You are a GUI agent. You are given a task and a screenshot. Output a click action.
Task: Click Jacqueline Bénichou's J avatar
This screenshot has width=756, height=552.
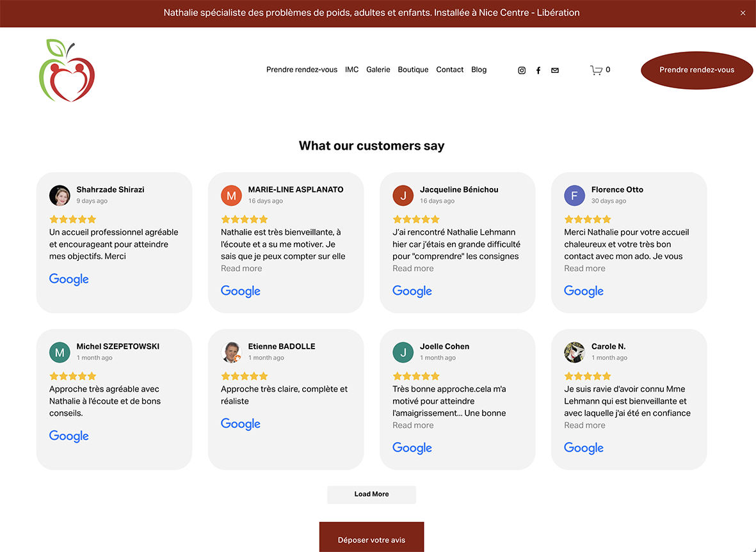click(x=403, y=195)
